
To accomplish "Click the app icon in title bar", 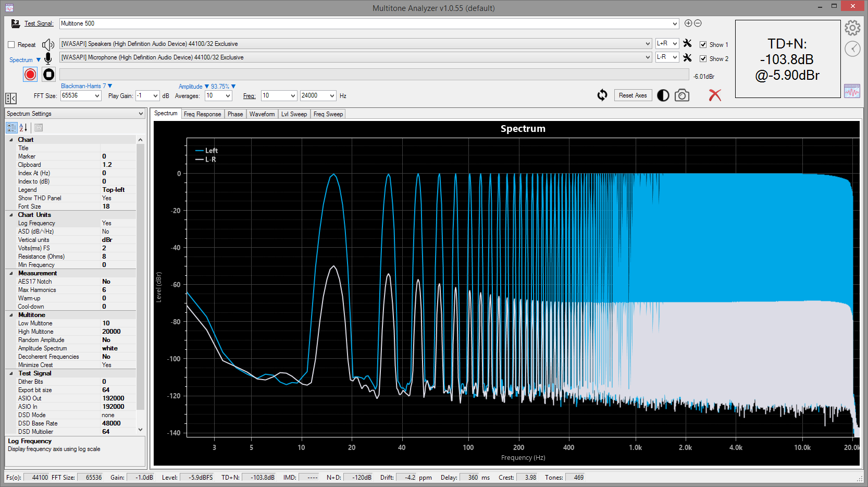I will tap(9, 7).
